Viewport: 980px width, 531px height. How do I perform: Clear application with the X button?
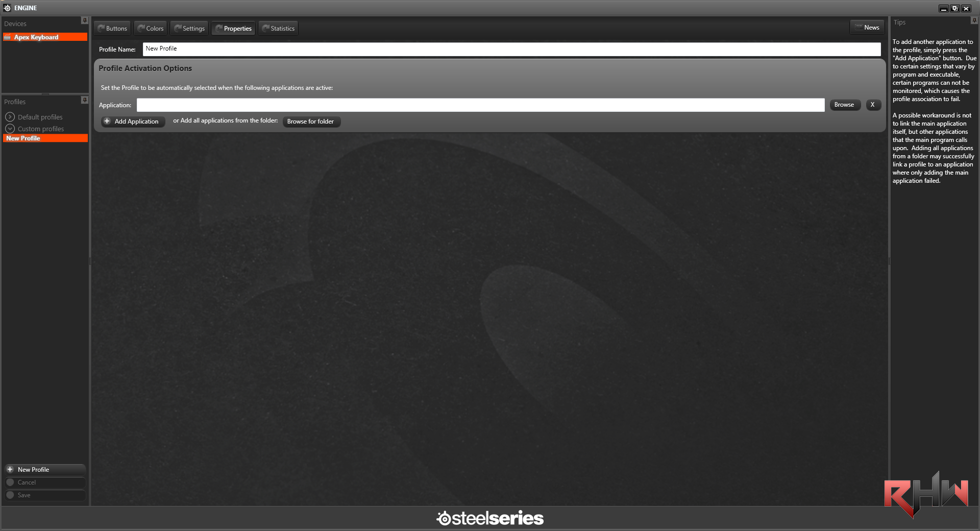(x=873, y=105)
